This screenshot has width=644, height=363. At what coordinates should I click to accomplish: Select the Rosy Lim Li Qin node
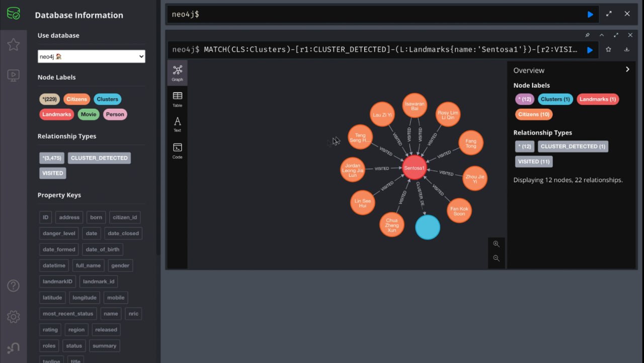447,115
